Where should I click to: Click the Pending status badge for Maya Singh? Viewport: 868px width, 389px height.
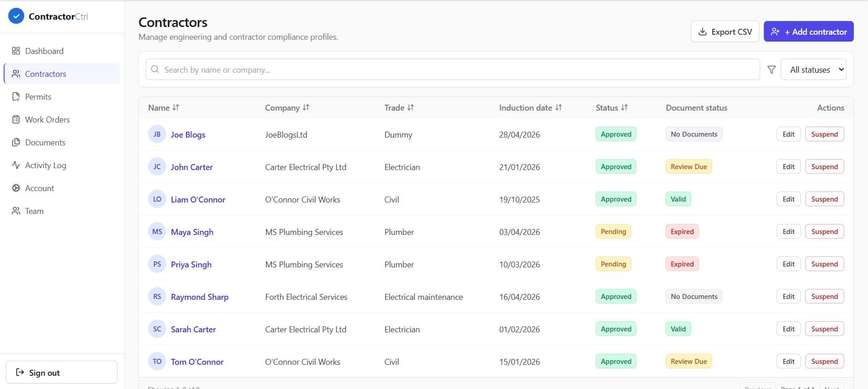(614, 232)
